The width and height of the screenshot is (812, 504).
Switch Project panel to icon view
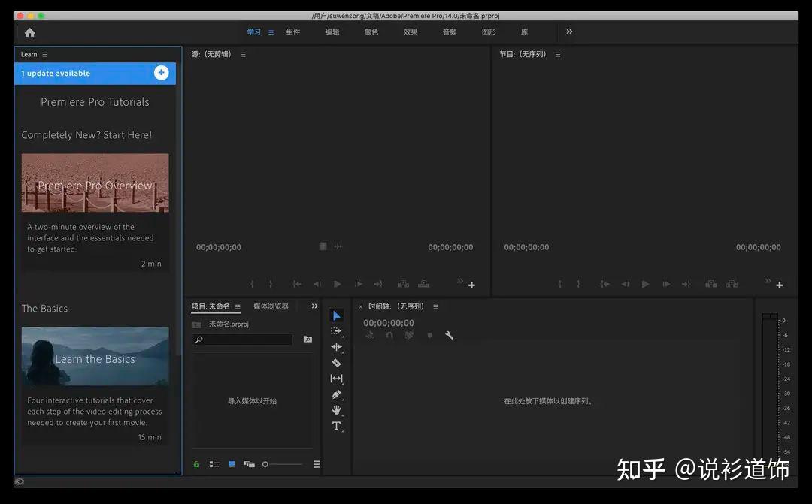(232, 464)
